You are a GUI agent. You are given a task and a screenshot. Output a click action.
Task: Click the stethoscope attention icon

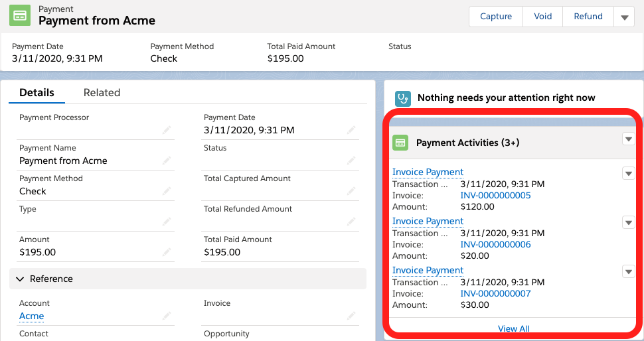click(x=403, y=98)
